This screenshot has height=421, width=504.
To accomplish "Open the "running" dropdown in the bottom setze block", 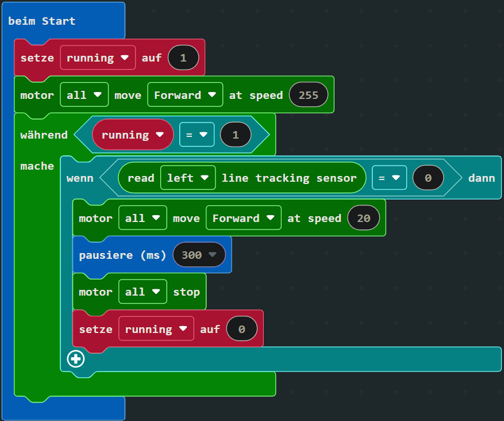I will 156,328.
